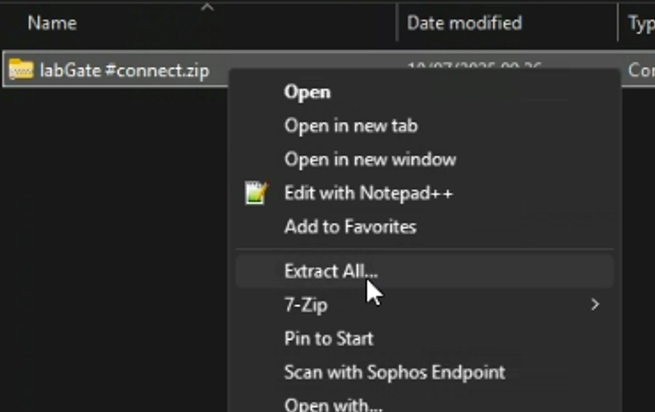Choose Open with... entry
Image resolution: width=655 pixels, height=412 pixels.
[x=333, y=404]
